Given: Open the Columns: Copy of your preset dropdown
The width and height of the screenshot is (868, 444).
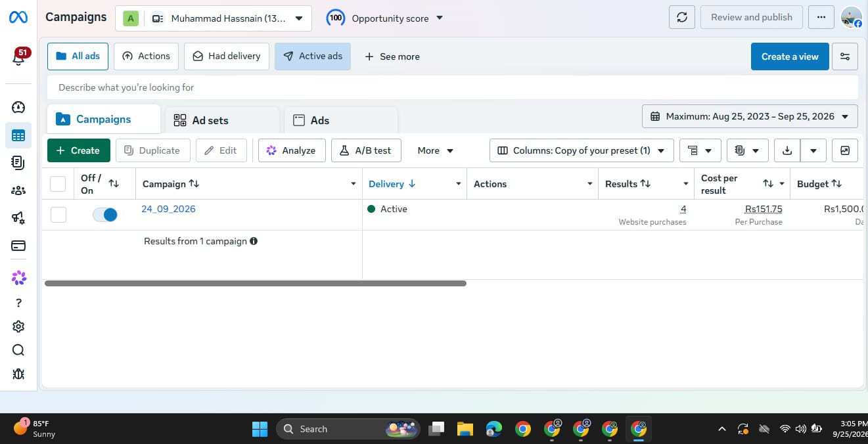Looking at the screenshot, I should [x=582, y=150].
